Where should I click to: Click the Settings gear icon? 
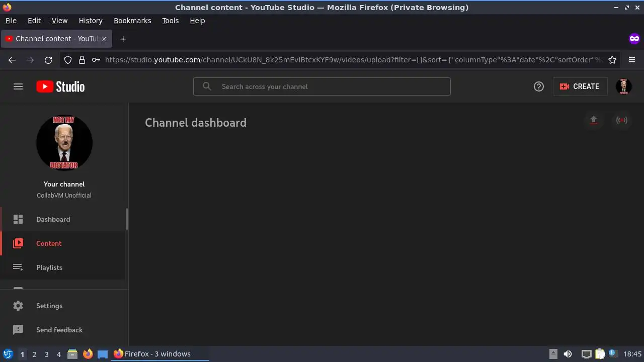(18, 306)
